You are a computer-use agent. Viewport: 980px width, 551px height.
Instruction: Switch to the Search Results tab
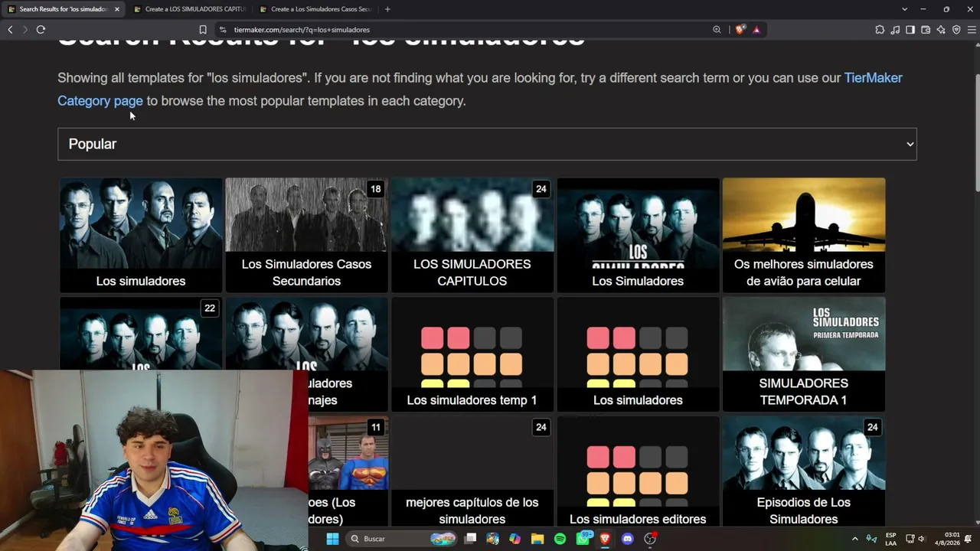click(63, 9)
